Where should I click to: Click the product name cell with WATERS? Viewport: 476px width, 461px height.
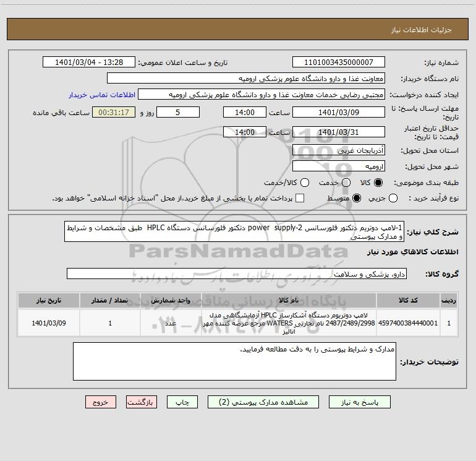289,323
